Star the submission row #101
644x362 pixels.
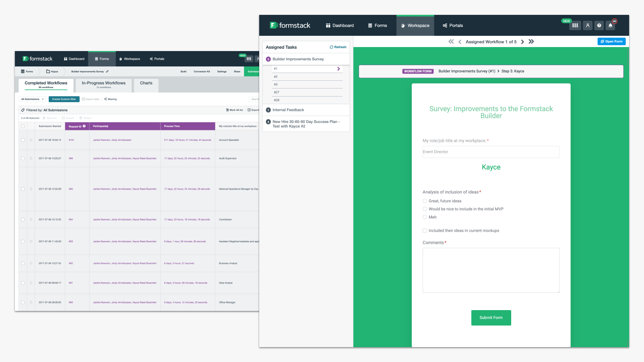[x=31, y=140]
